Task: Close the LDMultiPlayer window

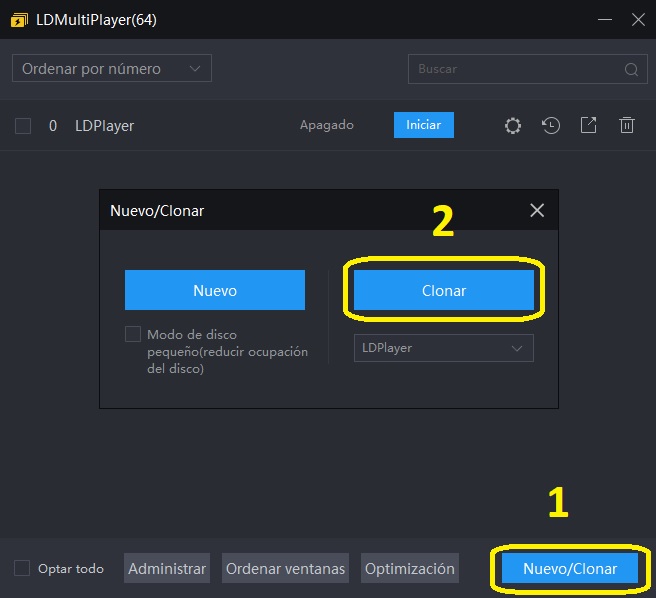Action: tap(638, 19)
